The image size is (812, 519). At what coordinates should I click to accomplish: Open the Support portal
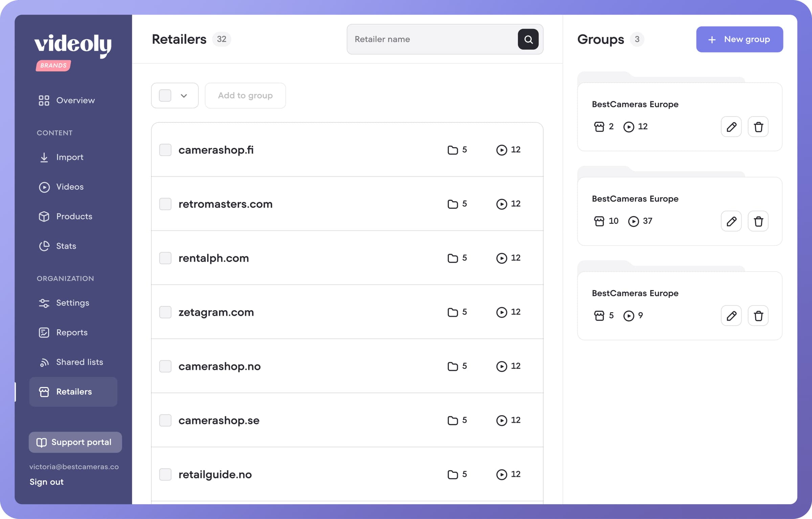[75, 442]
